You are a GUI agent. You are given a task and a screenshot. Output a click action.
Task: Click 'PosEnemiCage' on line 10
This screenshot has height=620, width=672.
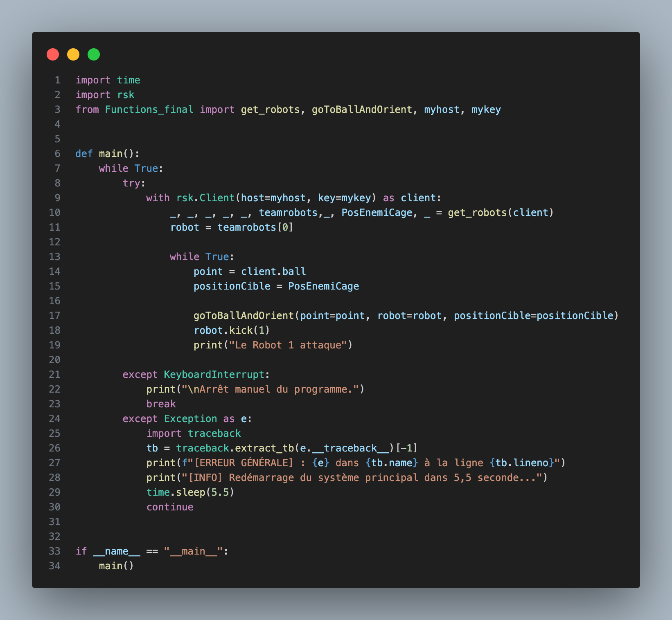coord(377,213)
